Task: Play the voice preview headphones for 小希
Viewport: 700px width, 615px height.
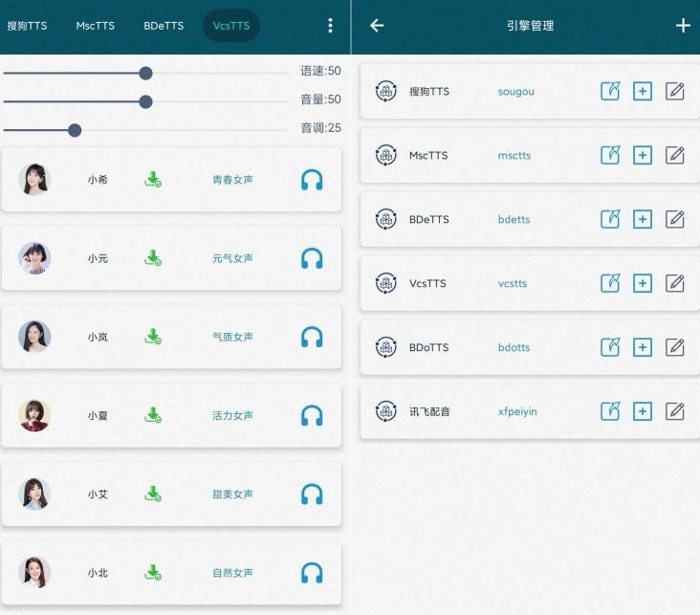Action: pos(312,180)
